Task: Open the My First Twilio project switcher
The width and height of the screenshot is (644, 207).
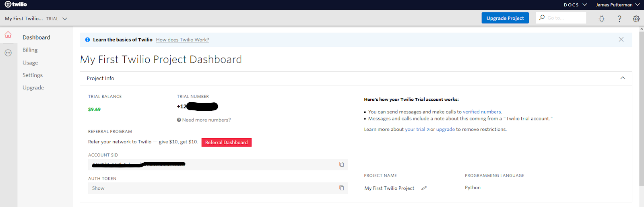Action: [36, 19]
